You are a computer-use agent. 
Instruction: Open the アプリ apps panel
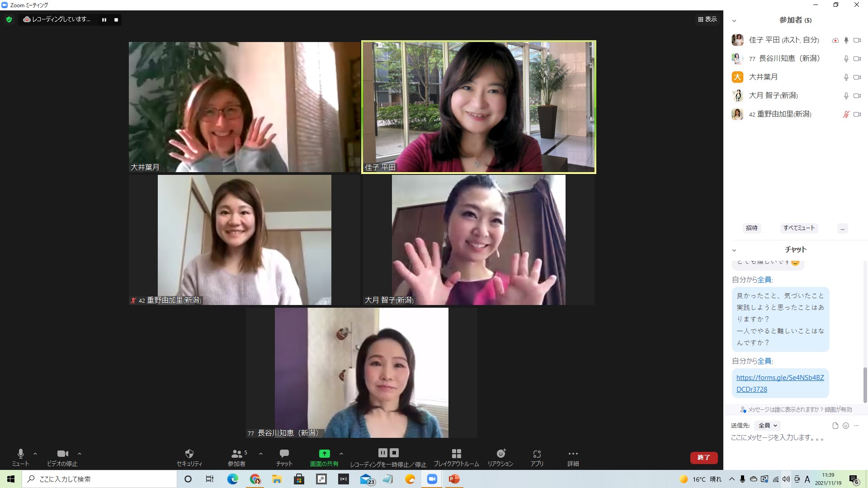(x=537, y=457)
